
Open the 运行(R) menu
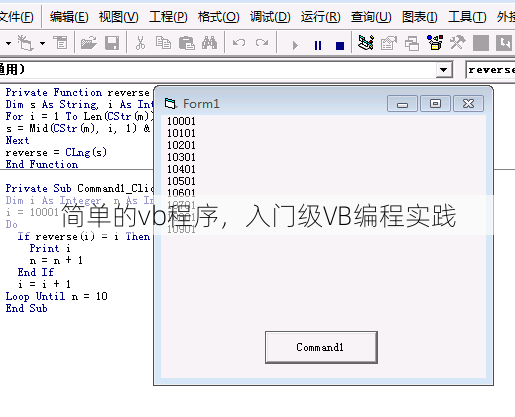[x=320, y=17]
